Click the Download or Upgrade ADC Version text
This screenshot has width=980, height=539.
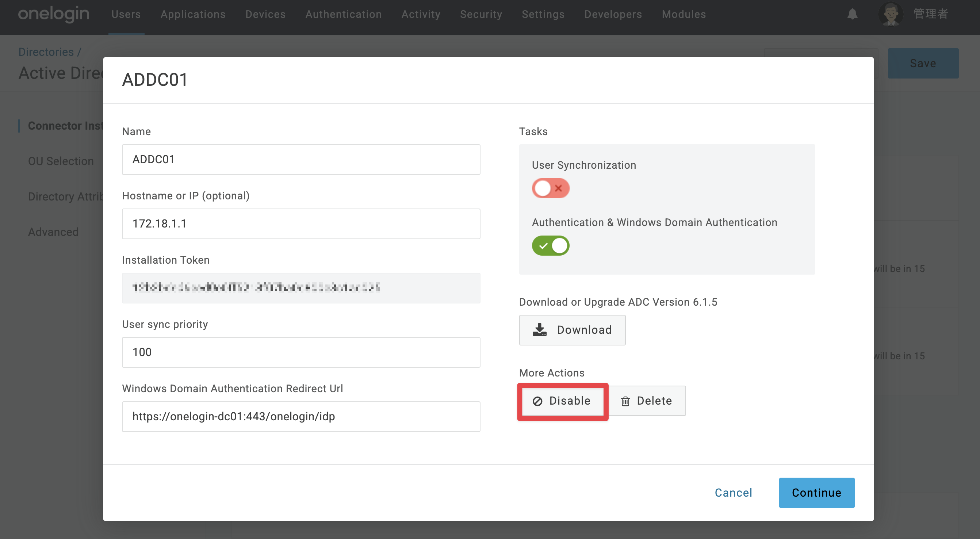tap(618, 302)
